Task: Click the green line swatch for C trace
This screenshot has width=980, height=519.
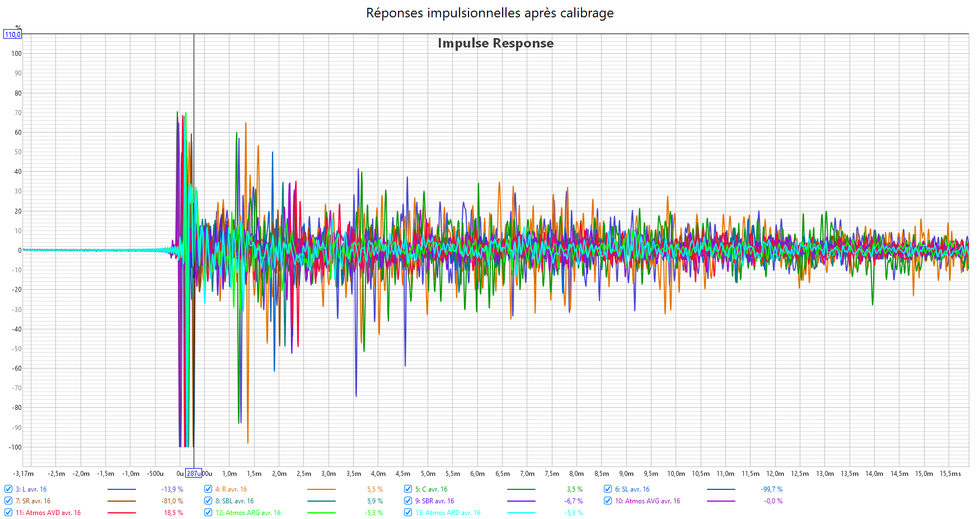Action: pyautogui.click(x=521, y=489)
